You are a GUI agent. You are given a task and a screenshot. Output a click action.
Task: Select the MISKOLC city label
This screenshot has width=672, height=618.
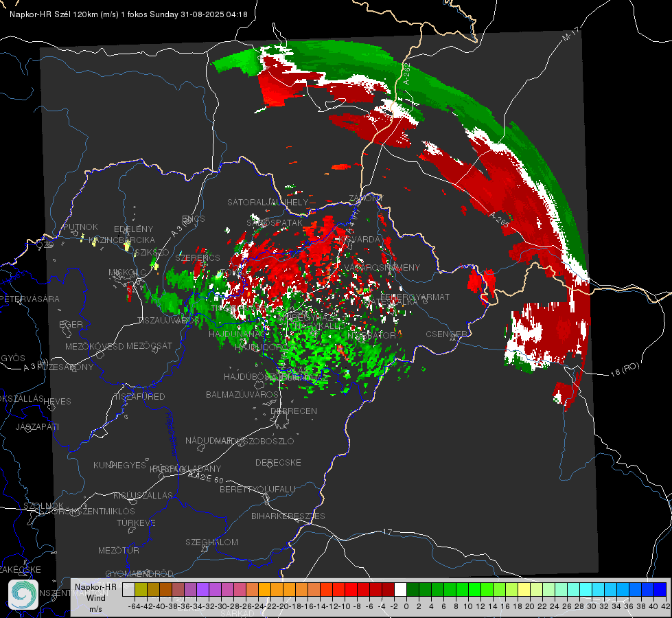pos(127,273)
